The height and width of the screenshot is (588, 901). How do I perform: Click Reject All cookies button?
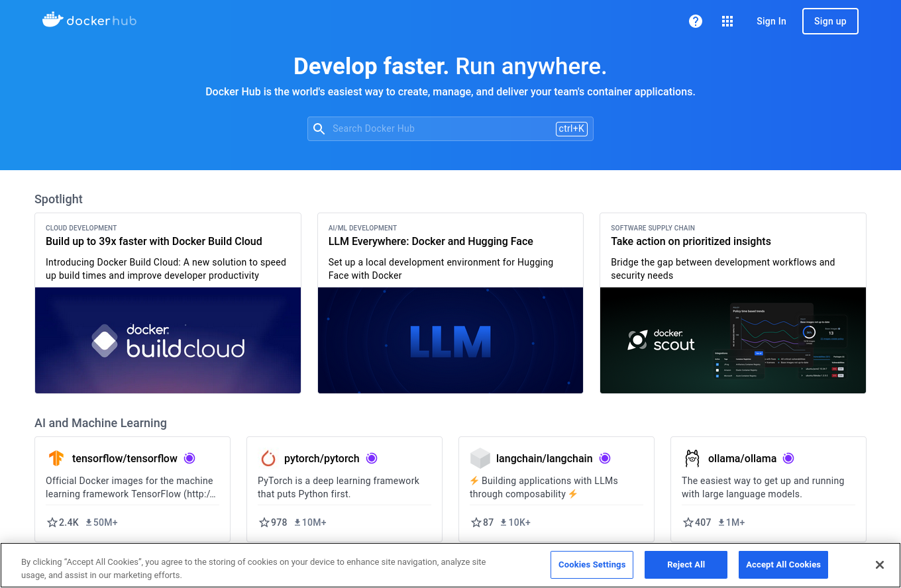click(x=686, y=565)
